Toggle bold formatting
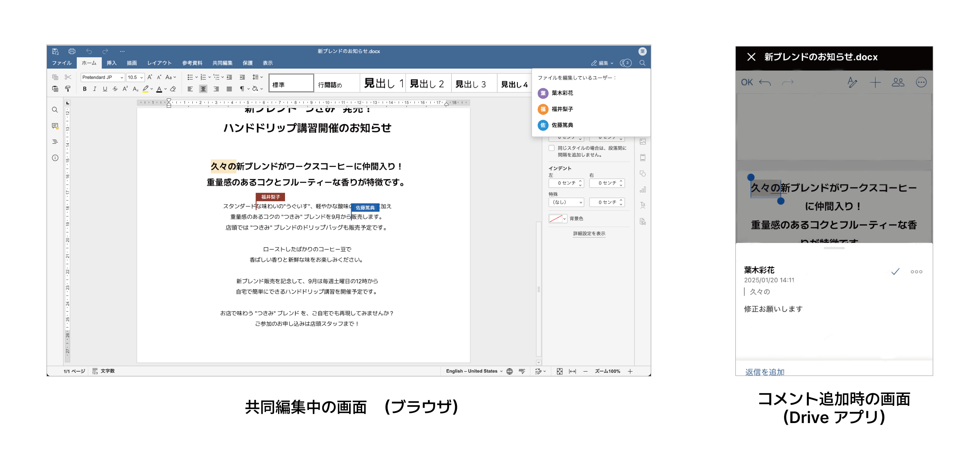 (x=85, y=89)
